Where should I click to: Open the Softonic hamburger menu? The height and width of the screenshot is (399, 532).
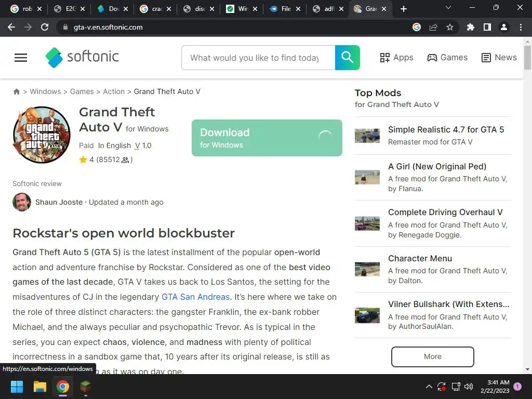point(21,58)
